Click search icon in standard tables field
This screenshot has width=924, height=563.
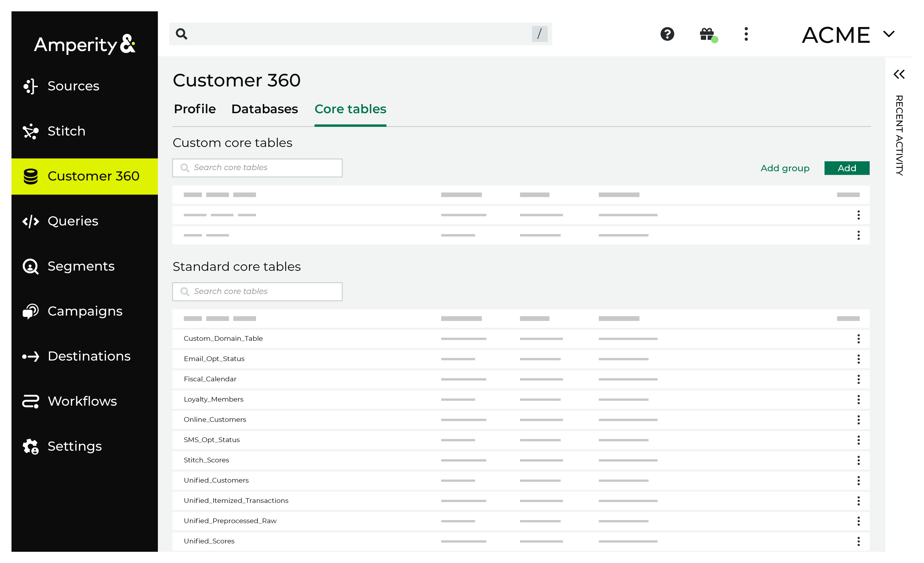coord(185,291)
